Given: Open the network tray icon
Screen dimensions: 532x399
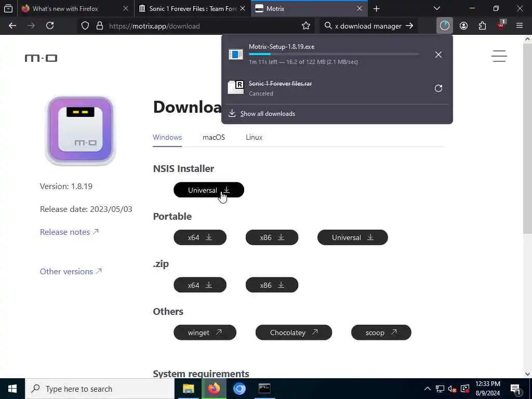Looking at the screenshot, I should (440, 389).
